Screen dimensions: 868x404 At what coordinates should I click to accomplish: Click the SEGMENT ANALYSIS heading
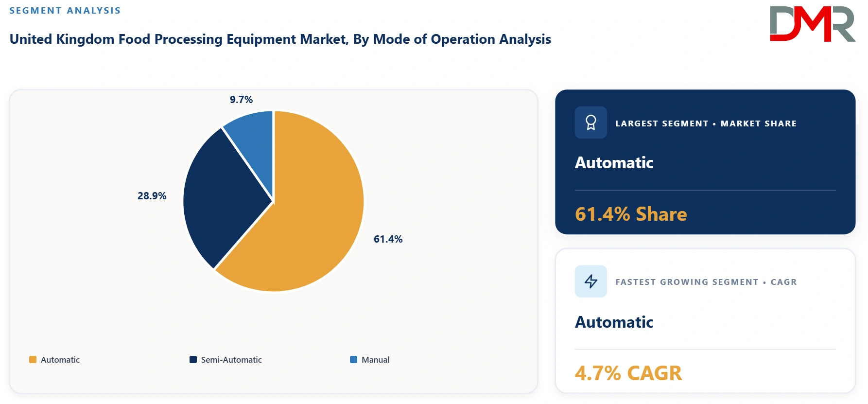tap(65, 11)
